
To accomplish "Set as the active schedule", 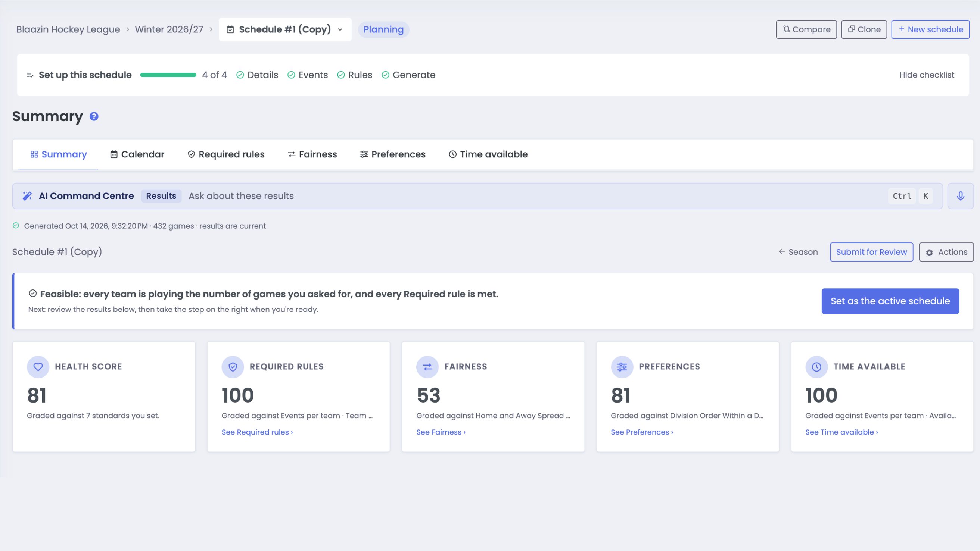I will point(890,301).
